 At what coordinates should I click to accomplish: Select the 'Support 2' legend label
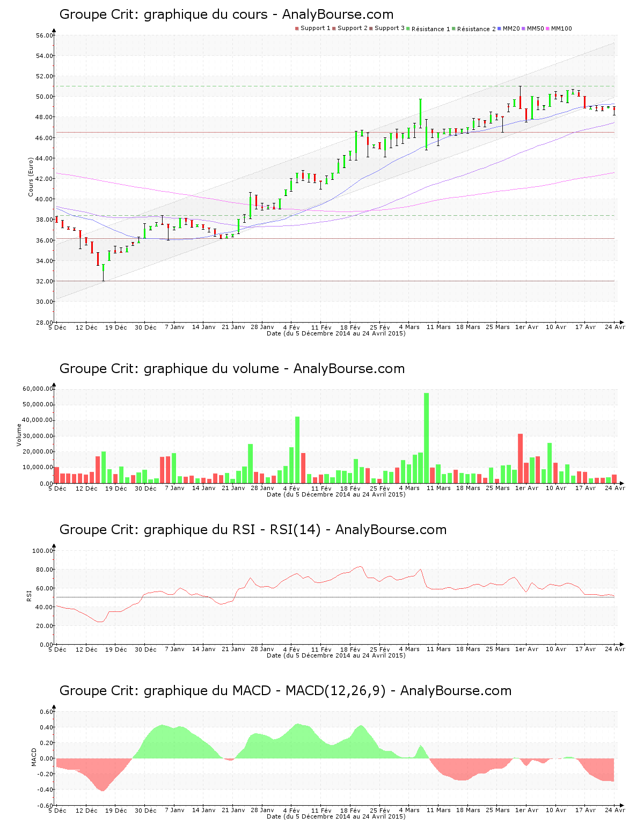click(x=353, y=28)
